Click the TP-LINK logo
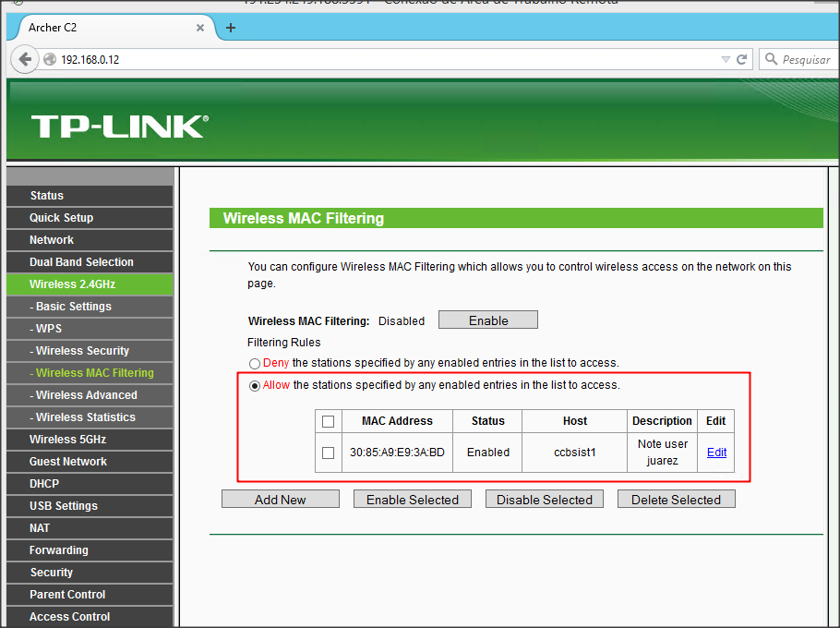This screenshot has width=840, height=628. coord(119,127)
